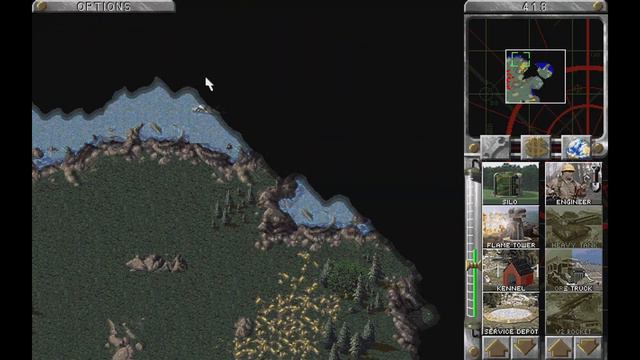Click the Map globe button

click(576, 147)
